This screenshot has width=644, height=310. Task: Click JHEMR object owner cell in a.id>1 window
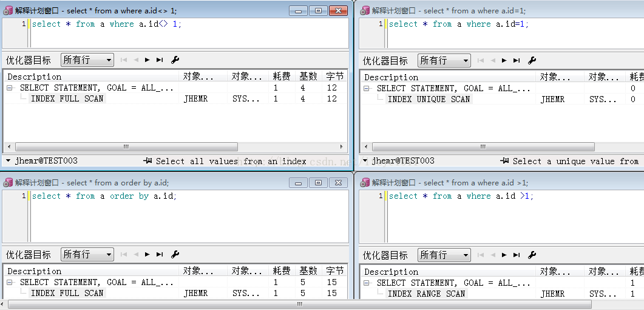[553, 294]
